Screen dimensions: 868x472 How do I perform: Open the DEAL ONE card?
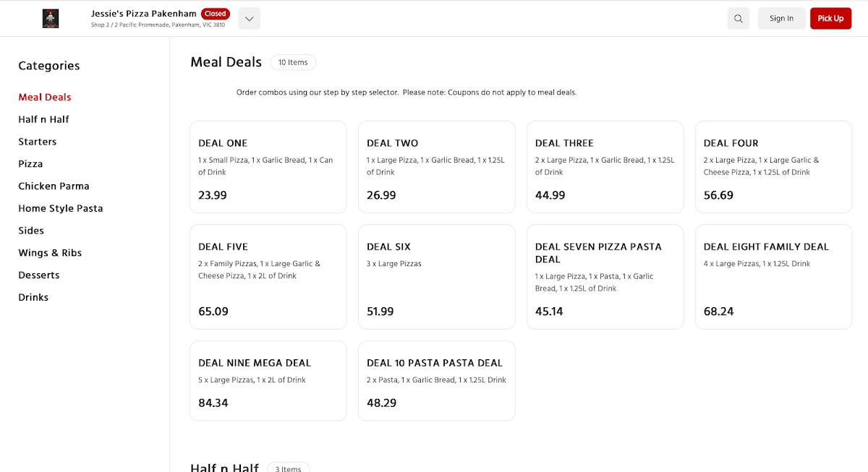tap(268, 167)
